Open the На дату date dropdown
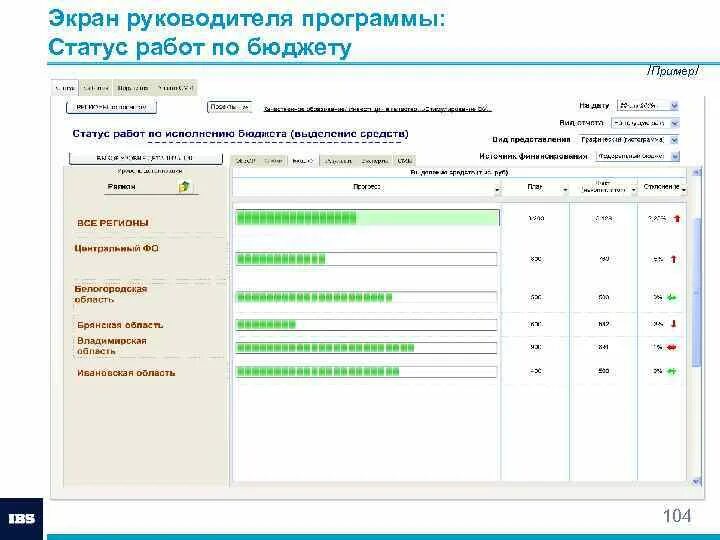Image resolution: width=720 pixels, height=540 pixels. click(x=674, y=106)
